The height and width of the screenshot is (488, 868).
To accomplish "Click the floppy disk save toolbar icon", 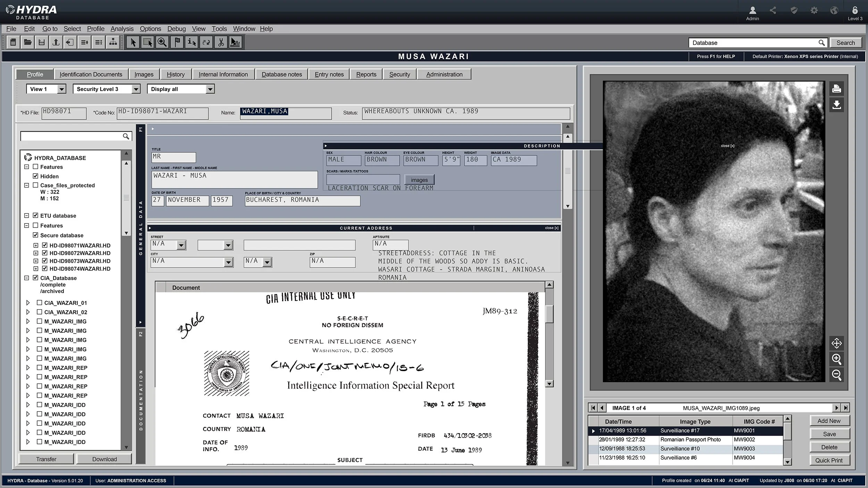I will [42, 42].
